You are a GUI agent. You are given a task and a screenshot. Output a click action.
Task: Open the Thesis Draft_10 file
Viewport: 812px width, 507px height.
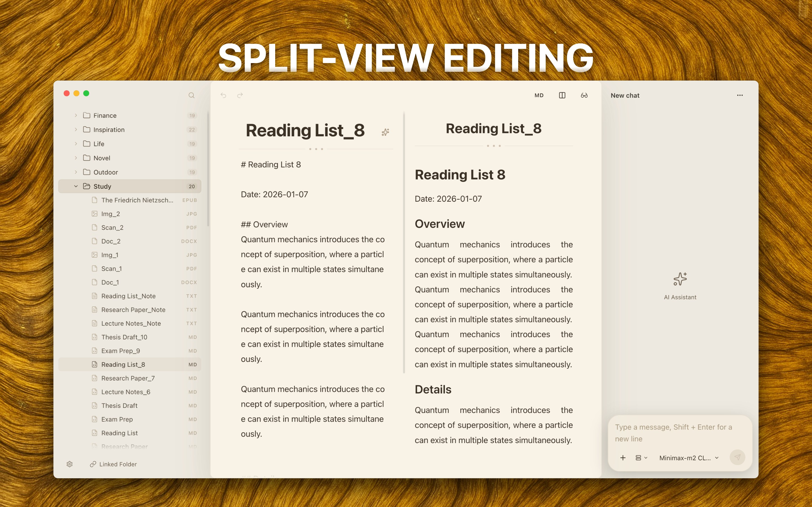[x=124, y=337]
